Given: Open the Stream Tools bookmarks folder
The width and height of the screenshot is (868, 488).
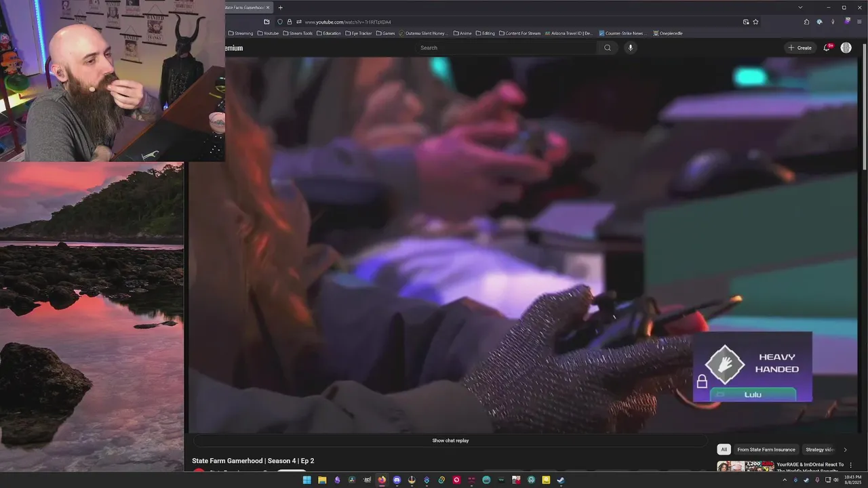Looking at the screenshot, I should [298, 33].
